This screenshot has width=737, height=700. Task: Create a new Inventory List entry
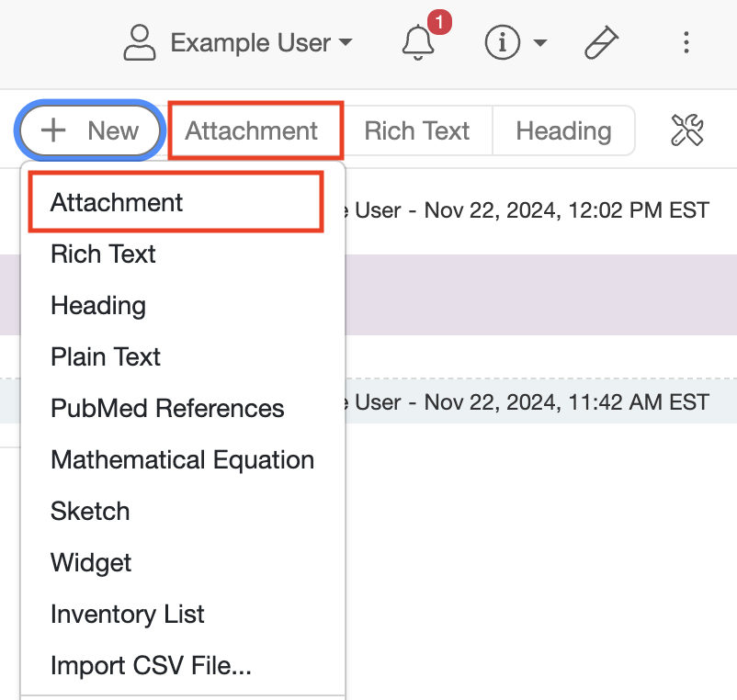[x=127, y=614]
